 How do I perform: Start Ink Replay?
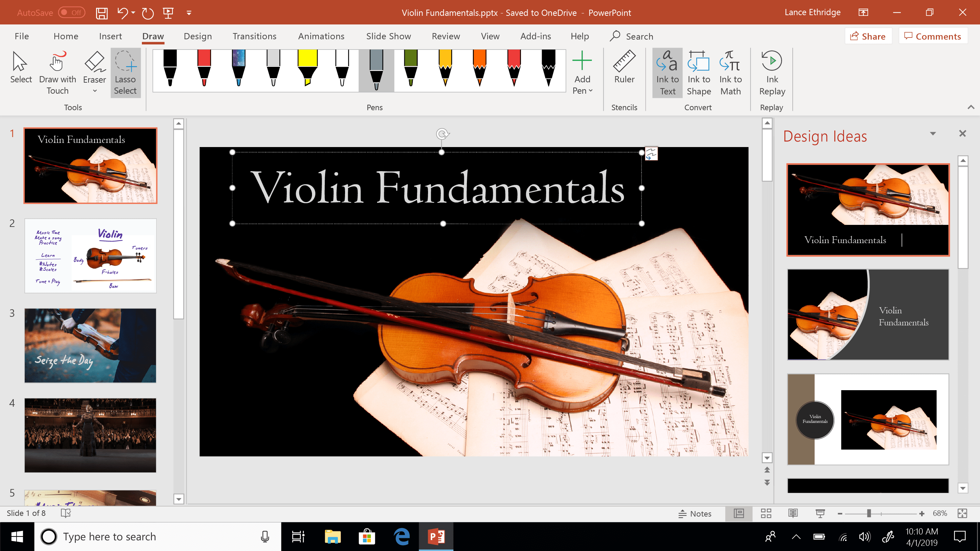tap(772, 72)
